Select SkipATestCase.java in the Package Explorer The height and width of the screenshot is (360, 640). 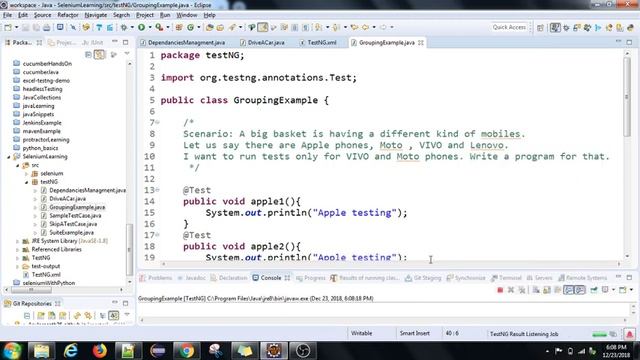click(73, 224)
